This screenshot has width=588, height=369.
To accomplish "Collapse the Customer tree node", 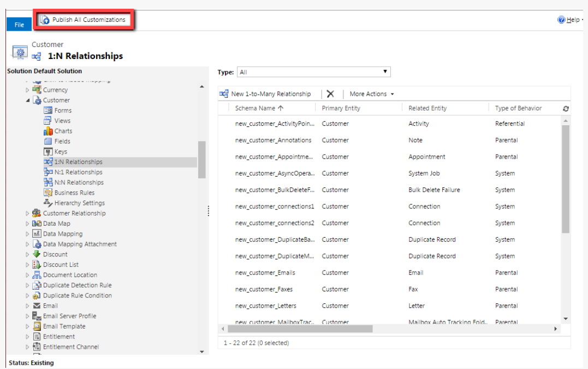I will (28, 101).
